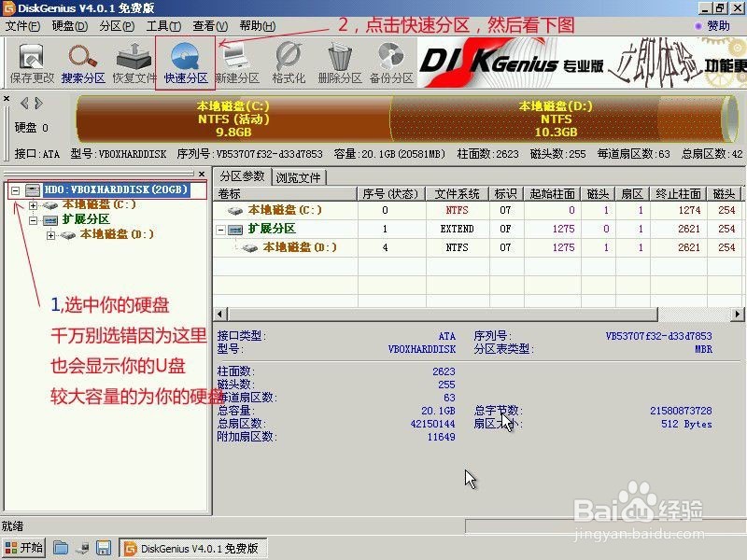
Task: Click the 赞助 link in the title bar
Action: (x=716, y=25)
